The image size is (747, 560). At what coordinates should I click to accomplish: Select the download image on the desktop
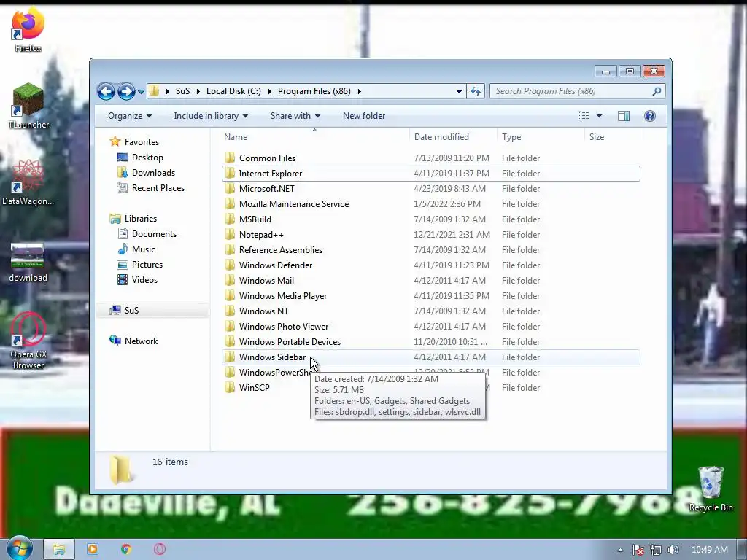pos(28,262)
